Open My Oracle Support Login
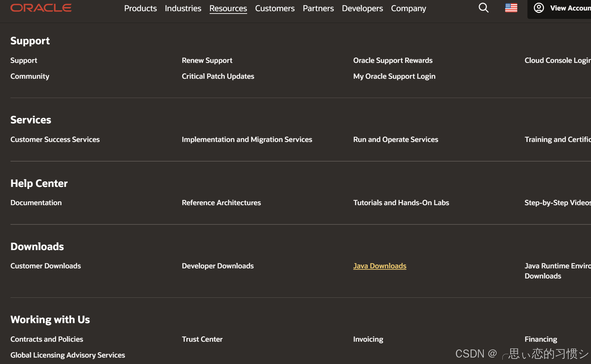The height and width of the screenshot is (364, 591). (394, 76)
